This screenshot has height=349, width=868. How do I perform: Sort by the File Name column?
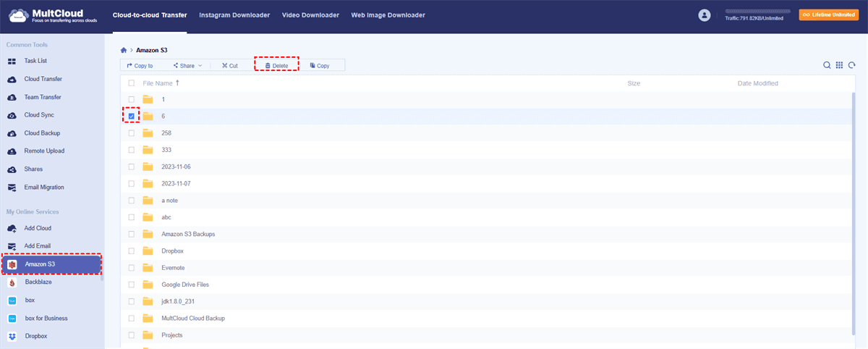pyautogui.click(x=161, y=84)
